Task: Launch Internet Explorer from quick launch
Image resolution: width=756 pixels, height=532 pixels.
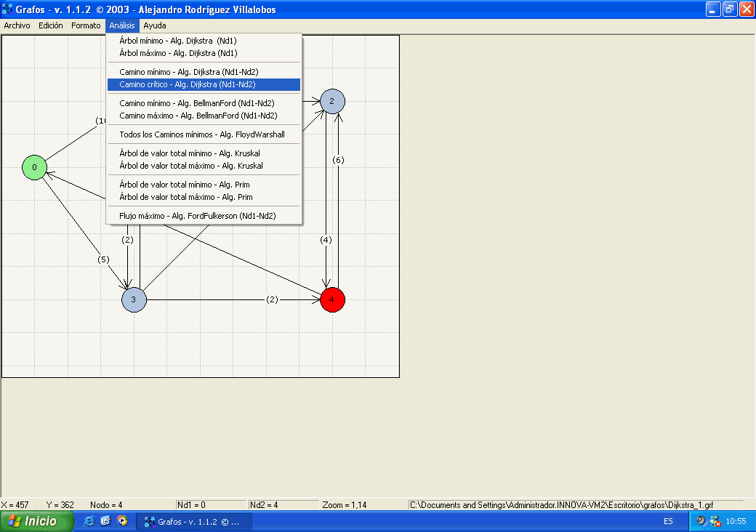Action: point(89,521)
